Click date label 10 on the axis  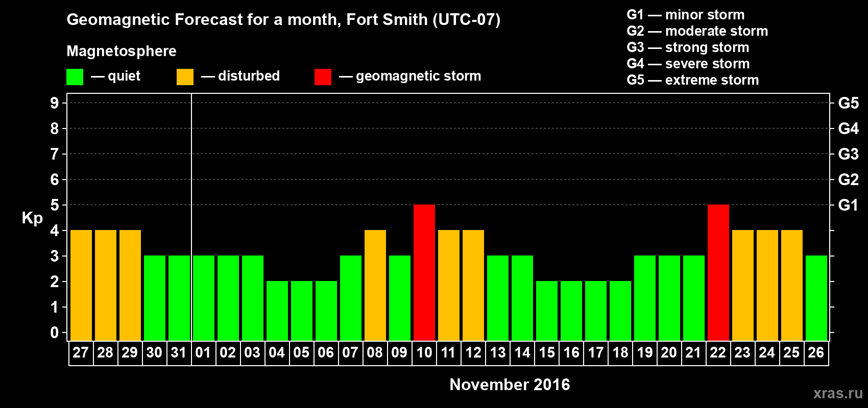[x=424, y=353]
